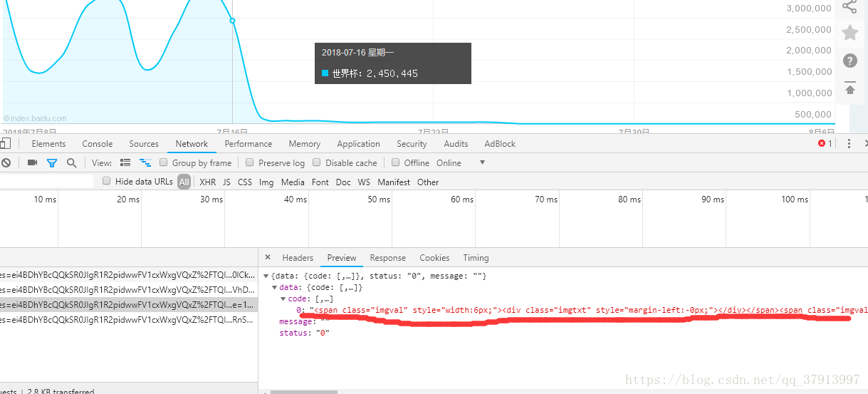This screenshot has height=394, width=868.
Task: Select the large request rows view icon
Action: click(125, 163)
